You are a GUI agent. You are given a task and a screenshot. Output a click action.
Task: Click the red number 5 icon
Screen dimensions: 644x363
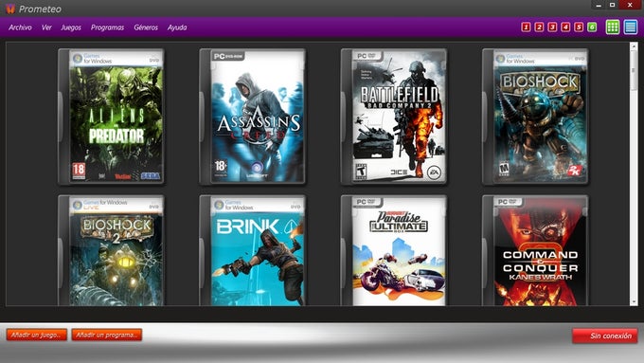pyautogui.click(x=579, y=27)
